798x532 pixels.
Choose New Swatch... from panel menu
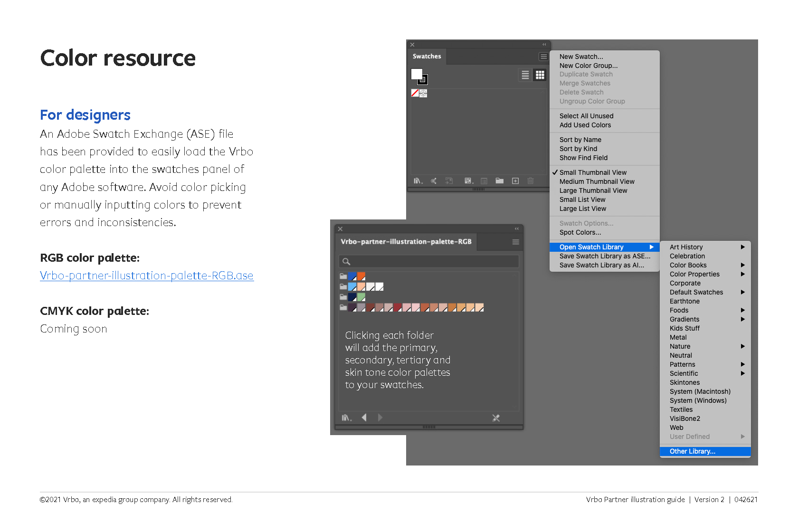[605, 57]
